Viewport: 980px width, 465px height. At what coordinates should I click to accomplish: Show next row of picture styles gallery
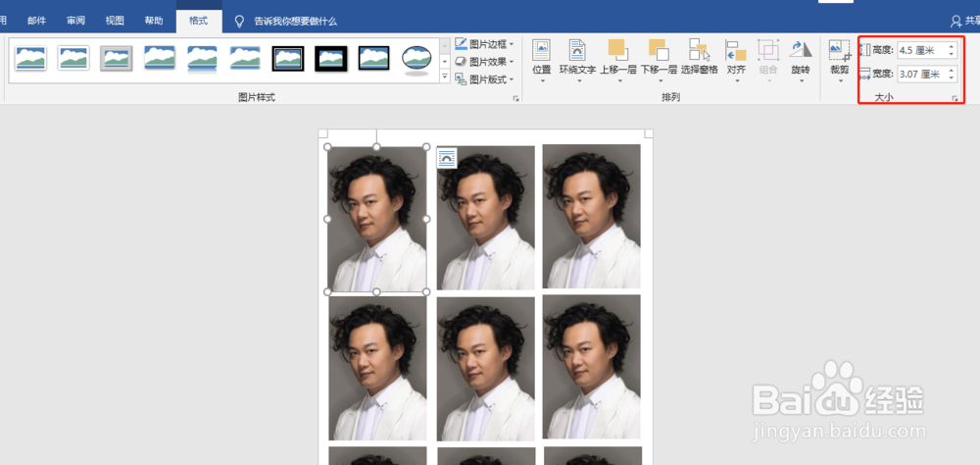coord(445,62)
